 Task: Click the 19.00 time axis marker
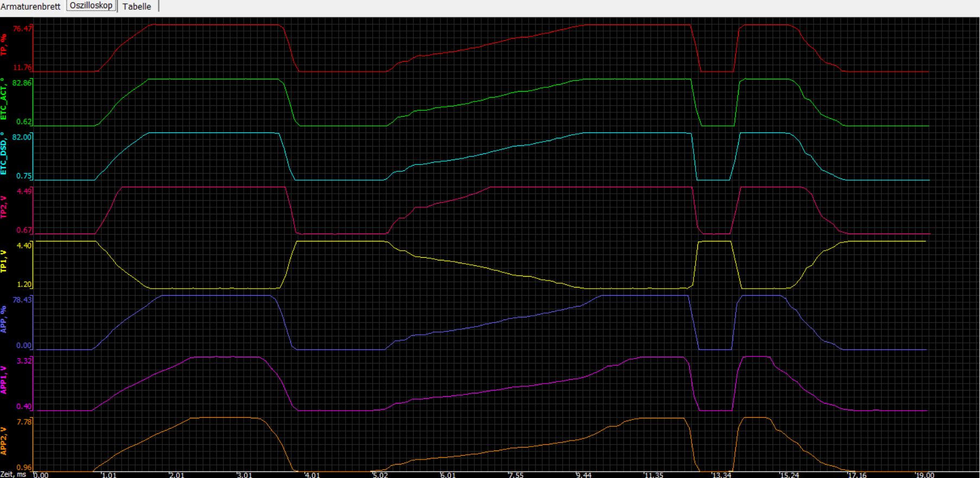pyautogui.click(x=925, y=475)
